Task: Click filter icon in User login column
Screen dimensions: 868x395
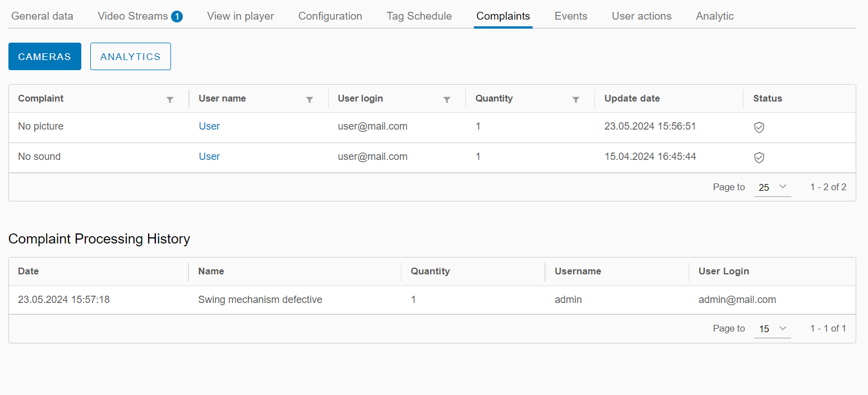Action: [x=447, y=99]
